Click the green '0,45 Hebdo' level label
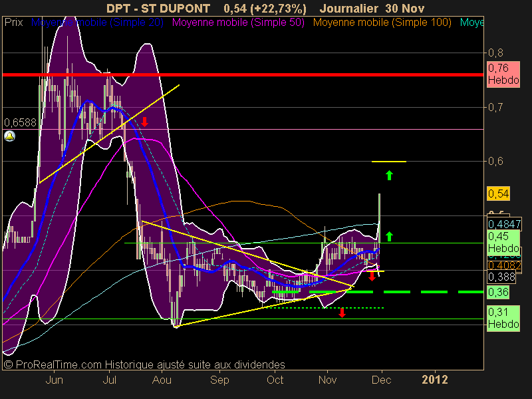The image size is (532, 399). pyautogui.click(x=503, y=242)
